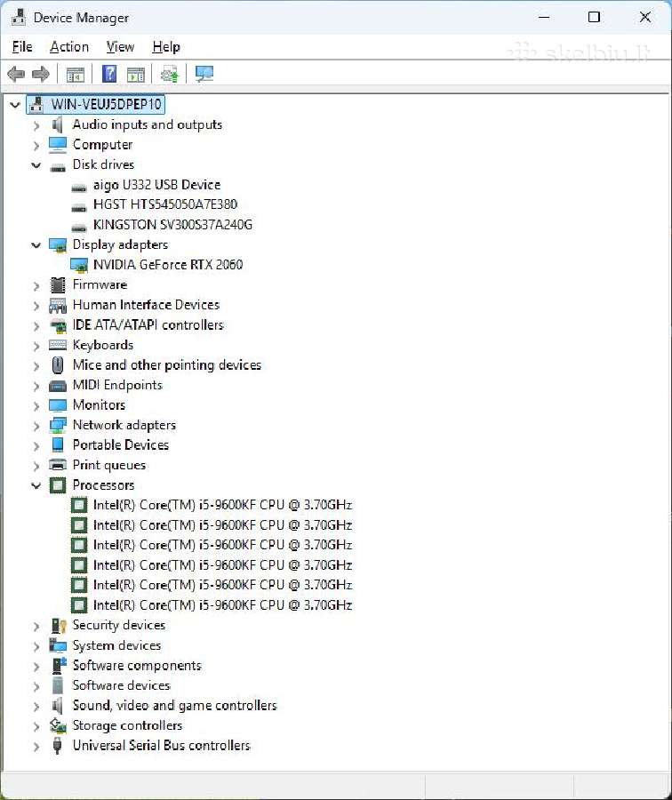Click the Human Interface Devices icon

click(58, 305)
